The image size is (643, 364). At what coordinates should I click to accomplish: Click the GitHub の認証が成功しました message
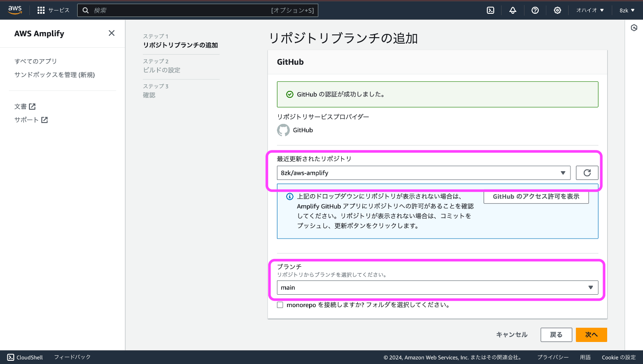coord(341,94)
